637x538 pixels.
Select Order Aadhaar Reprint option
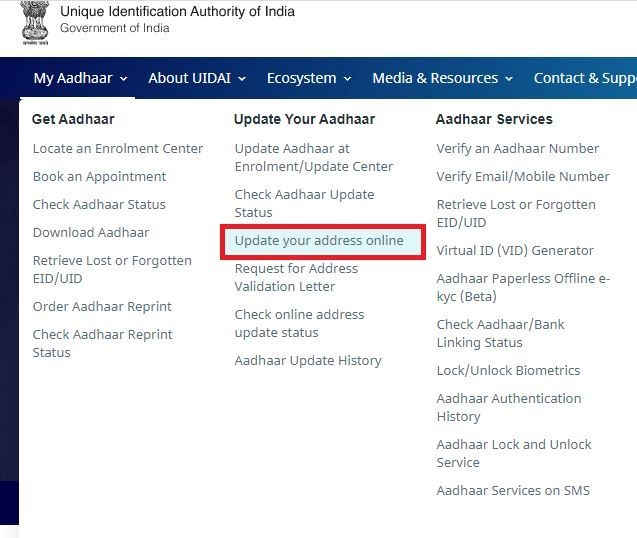point(102,307)
